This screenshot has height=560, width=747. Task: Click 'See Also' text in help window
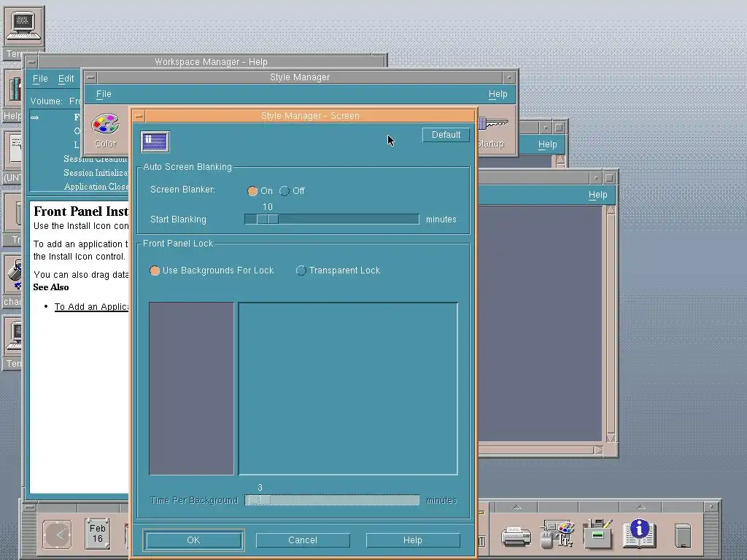(51, 287)
